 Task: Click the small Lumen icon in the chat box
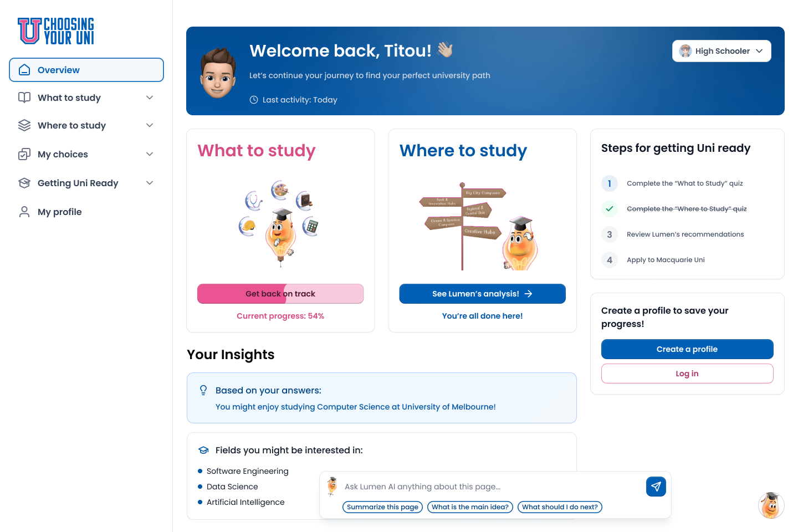(x=332, y=486)
